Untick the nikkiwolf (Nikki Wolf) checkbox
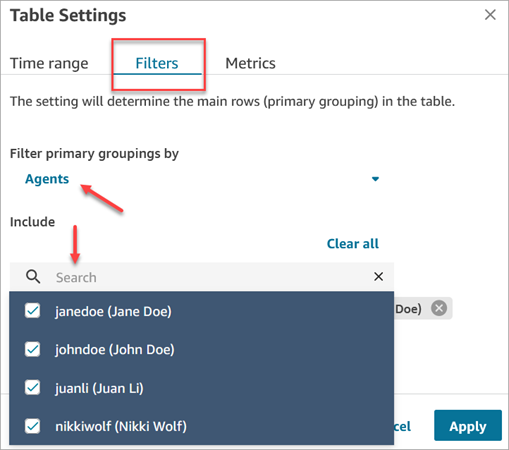The image size is (509, 450). point(32,426)
